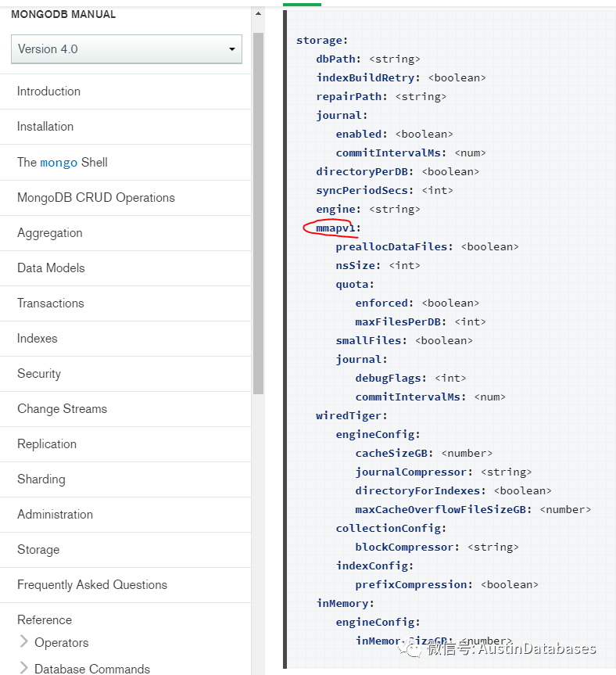Click the nsSize setting

[x=358, y=266]
